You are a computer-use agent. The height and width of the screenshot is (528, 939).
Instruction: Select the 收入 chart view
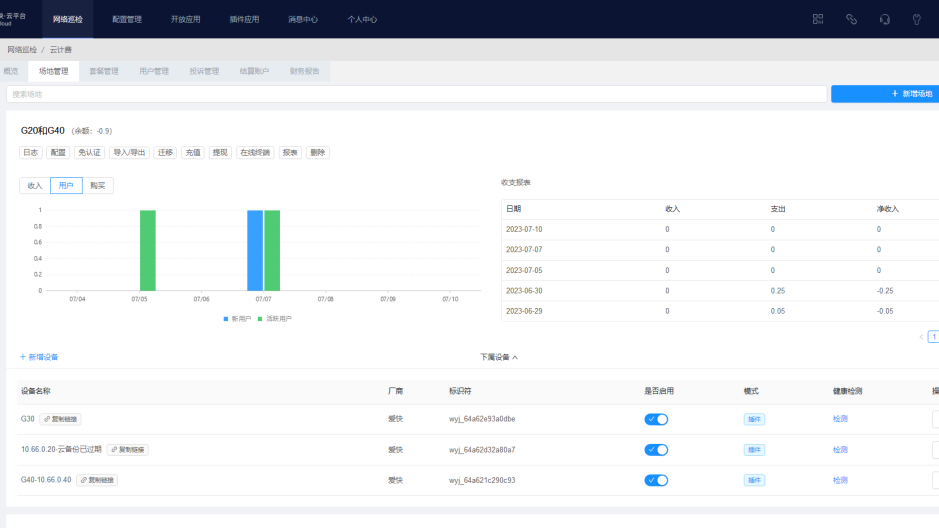click(35, 186)
